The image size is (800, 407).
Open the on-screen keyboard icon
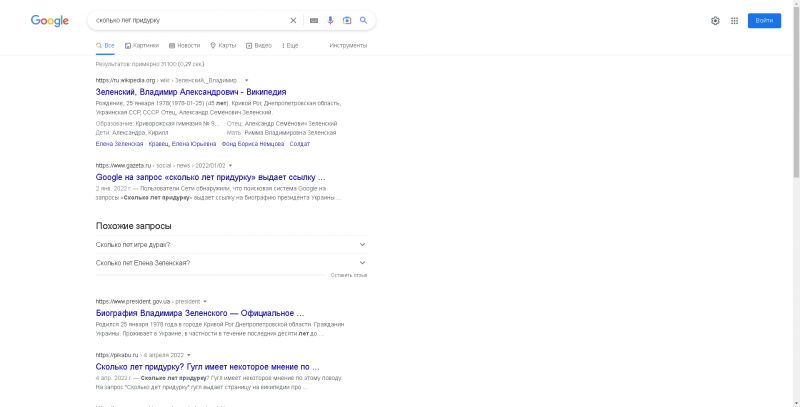(314, 20)
